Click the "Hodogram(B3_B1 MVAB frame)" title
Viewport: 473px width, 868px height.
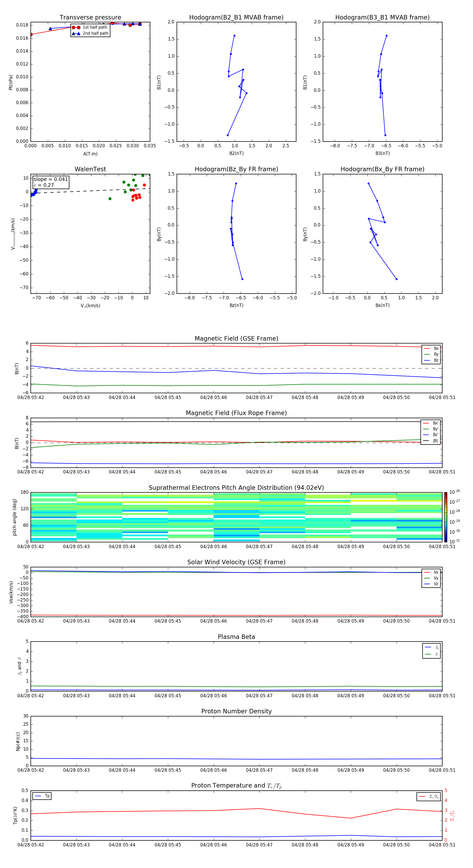[x=382, y=18]
